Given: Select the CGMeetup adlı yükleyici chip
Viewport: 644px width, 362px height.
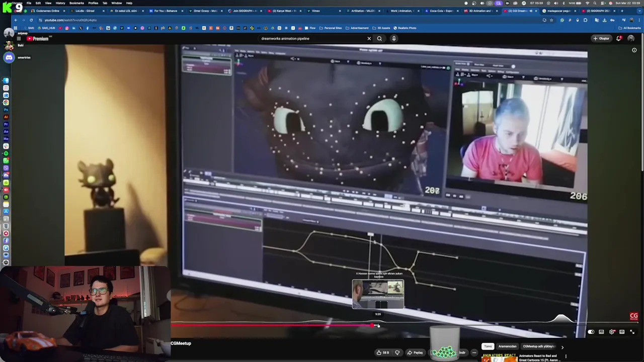Looking at the screenshot, I should tap(539, 346).
